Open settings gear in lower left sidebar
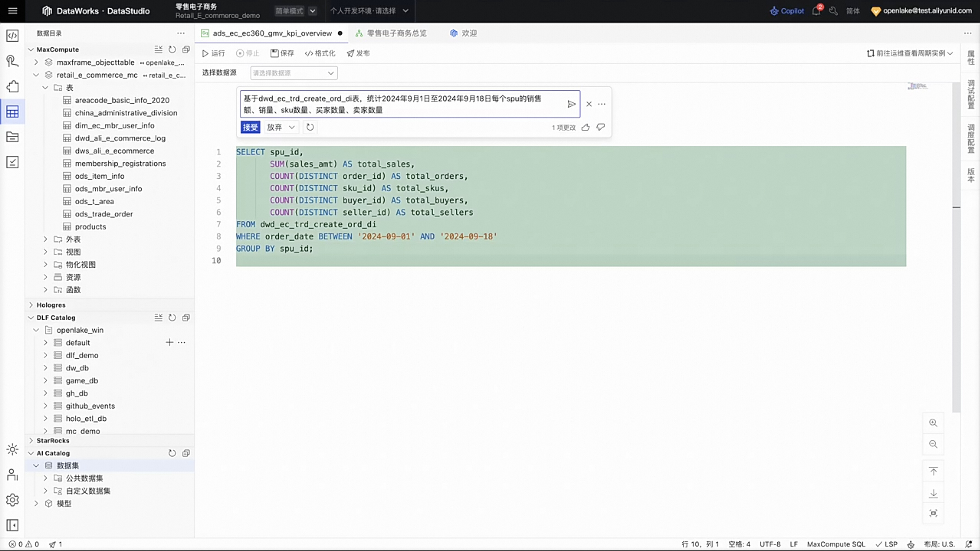Viewport: 980px width, 551px height. click(13, 500)
